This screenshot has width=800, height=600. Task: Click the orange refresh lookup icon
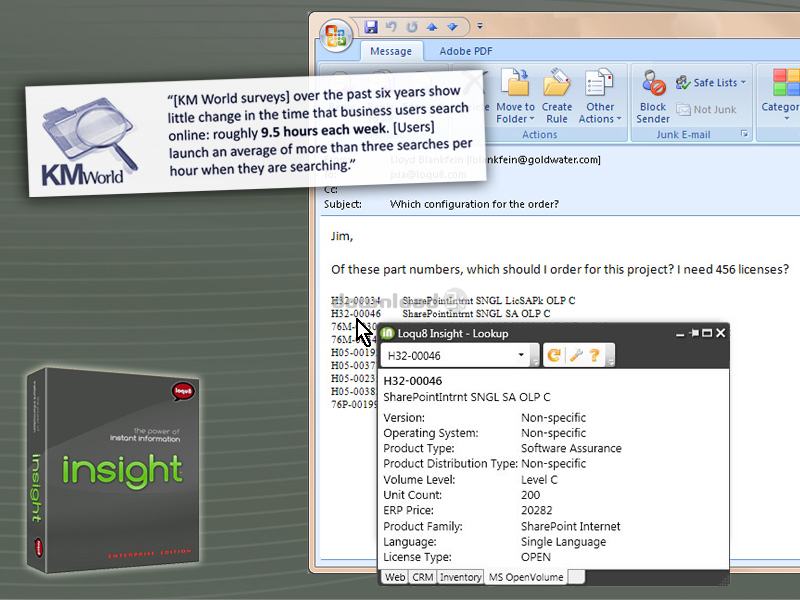point(554,355)
